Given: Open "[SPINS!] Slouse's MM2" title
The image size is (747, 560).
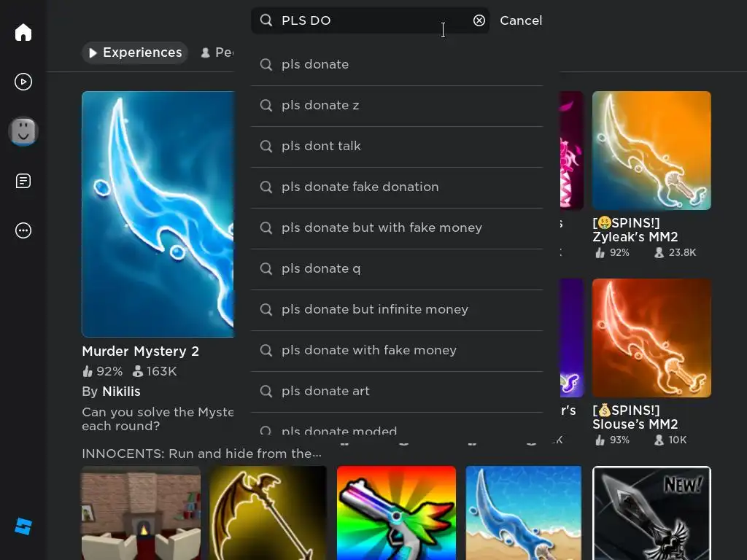Looking at the screenshot, I should coord(635,417).
